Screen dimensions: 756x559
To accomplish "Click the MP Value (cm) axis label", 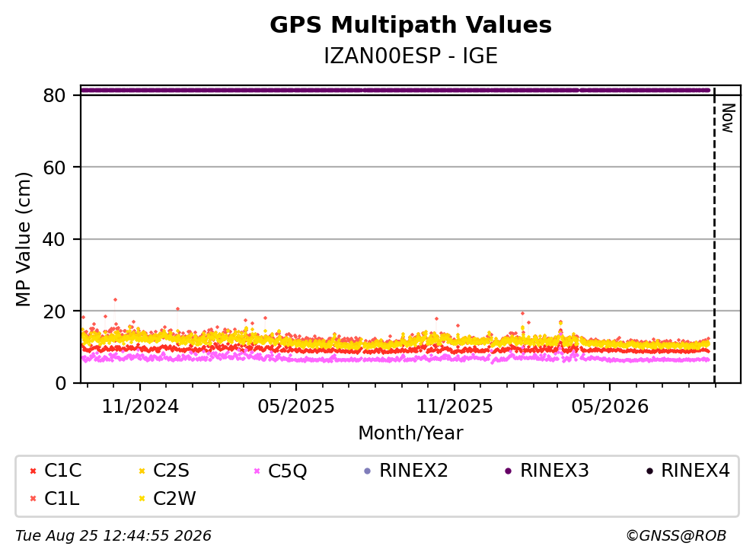I will pyautogui.click(x=23, y=239).
